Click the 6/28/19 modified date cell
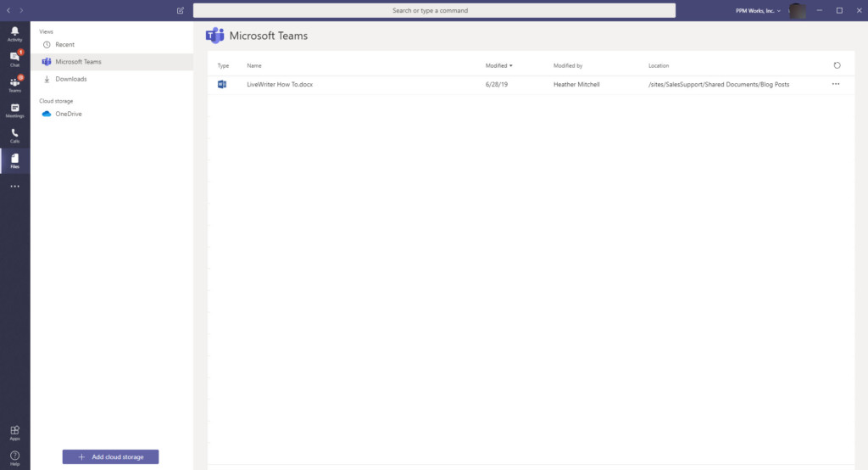This screenshot has height=470, width=868. 497,84
